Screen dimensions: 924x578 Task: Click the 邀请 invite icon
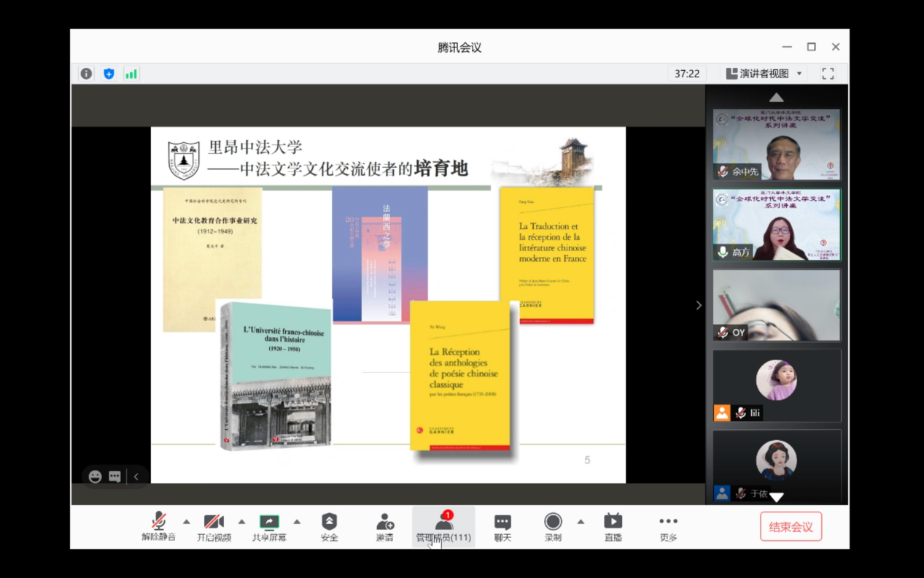tap(384, 527)
